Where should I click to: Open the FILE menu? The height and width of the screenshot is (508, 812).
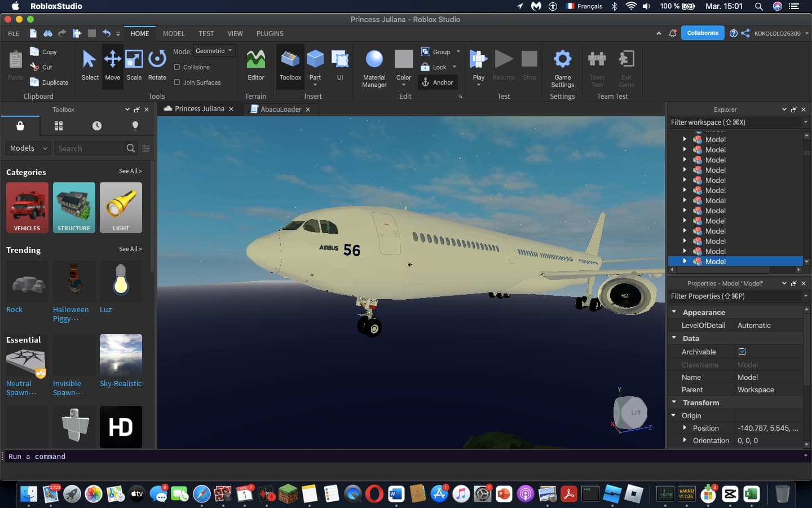[x=14, y=34]
